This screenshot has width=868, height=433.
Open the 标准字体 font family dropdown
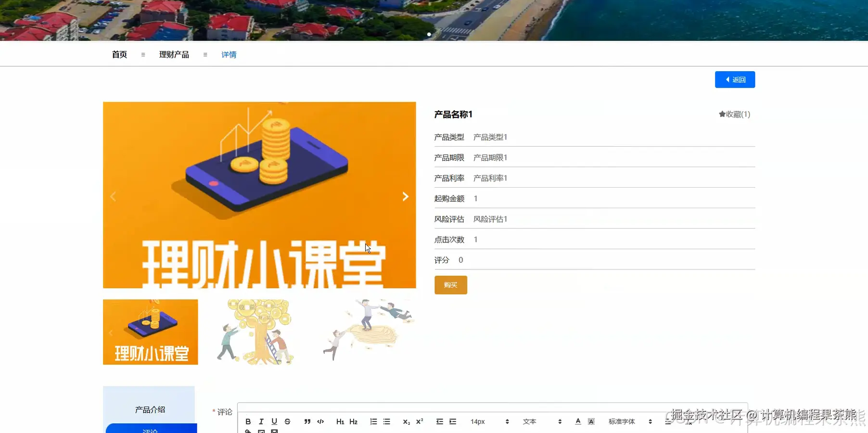point(623,421)
